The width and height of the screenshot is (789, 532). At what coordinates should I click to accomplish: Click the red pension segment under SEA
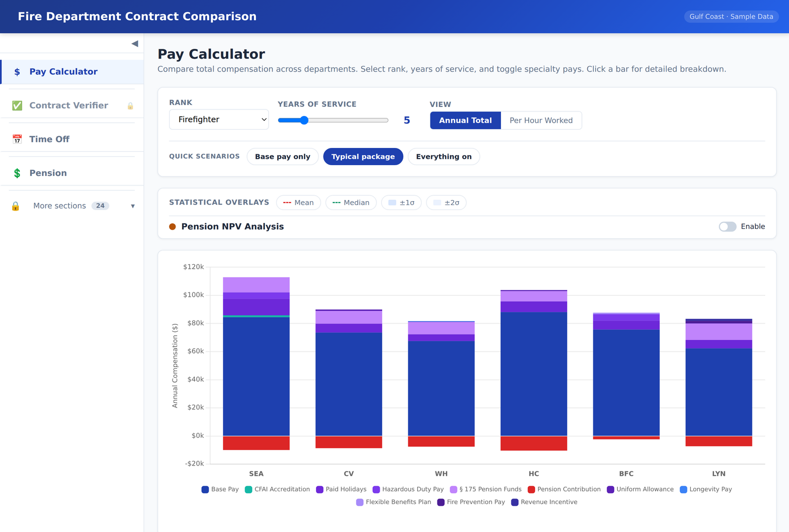click(256, 443)
